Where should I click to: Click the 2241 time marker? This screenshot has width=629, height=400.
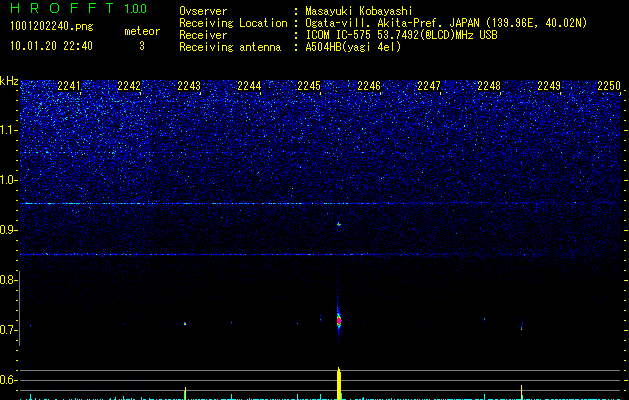69,86
